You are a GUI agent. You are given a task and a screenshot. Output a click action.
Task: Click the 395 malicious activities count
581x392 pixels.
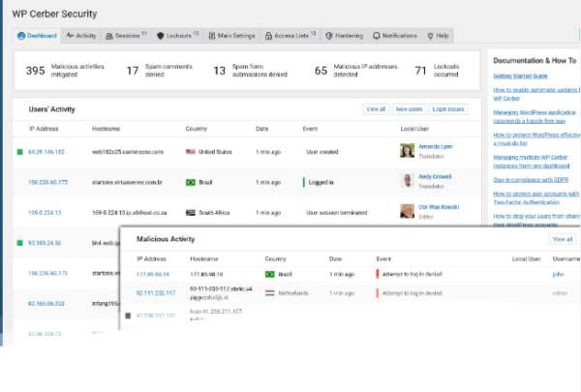(x=35, y=71)
